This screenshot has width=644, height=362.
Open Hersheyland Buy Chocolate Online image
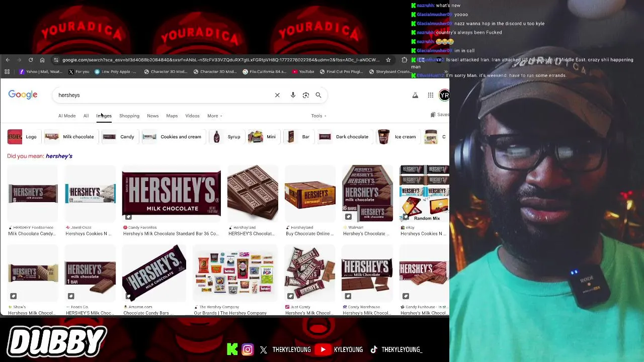pyautogui.click(x=310, y=194)
